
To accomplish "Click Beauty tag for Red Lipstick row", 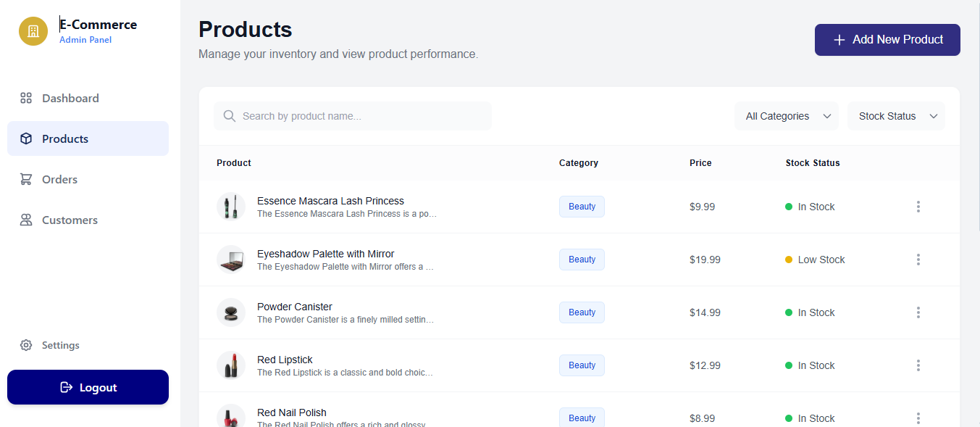I will coord(582,365).
